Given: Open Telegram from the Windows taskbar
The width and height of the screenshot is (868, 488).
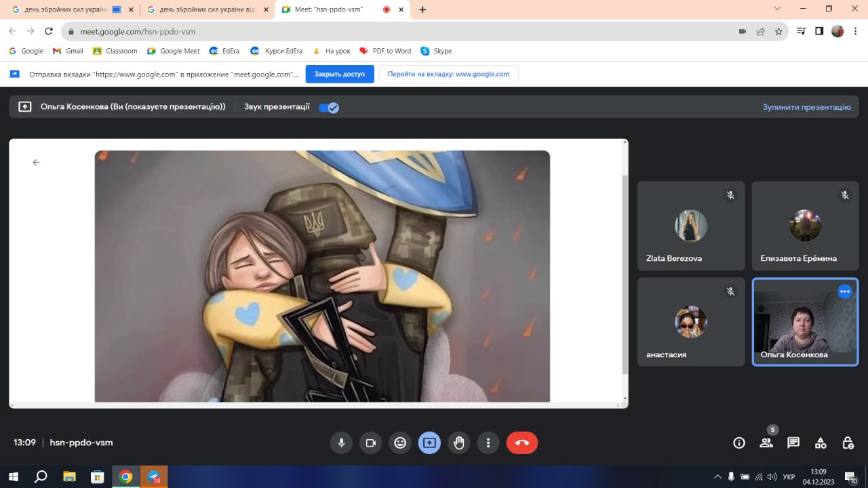Looking at the screenshot, I should pos(154,476).
